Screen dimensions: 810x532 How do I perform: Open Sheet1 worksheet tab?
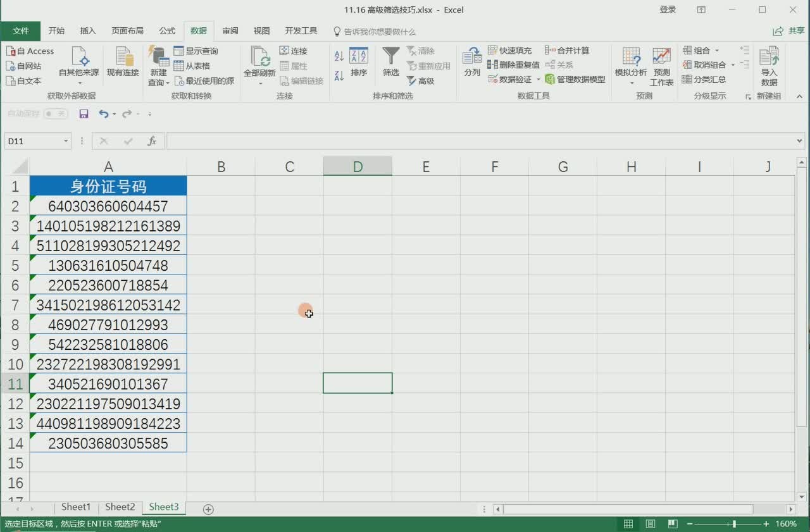click(x=76, y=507)
